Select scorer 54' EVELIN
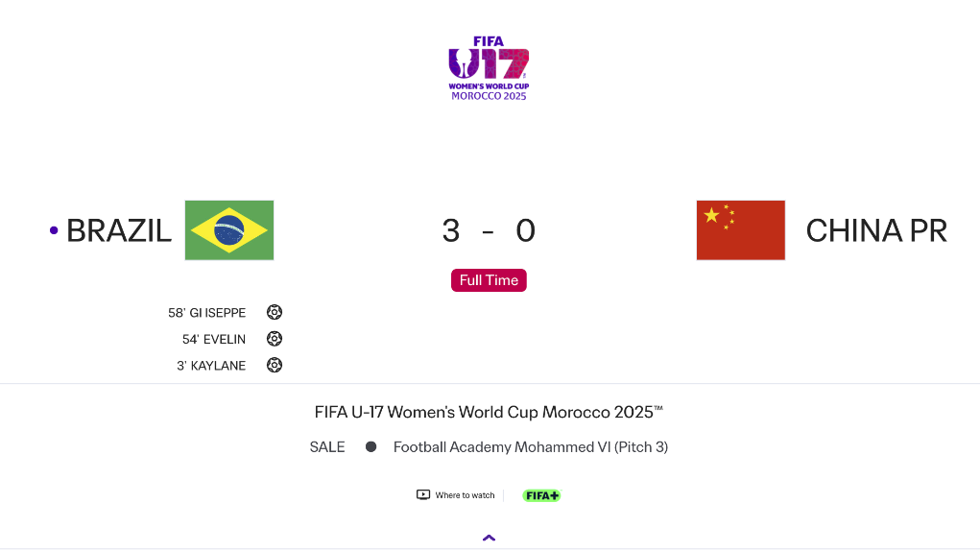Screen dimensions: 980x551 [x=214, y=339]
